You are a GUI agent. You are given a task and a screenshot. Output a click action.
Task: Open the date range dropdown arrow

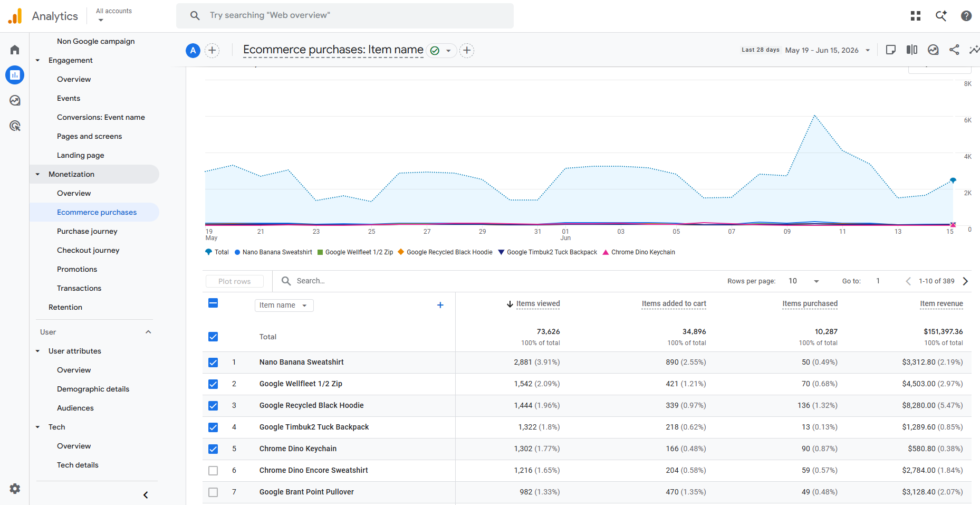coord(868,51)
